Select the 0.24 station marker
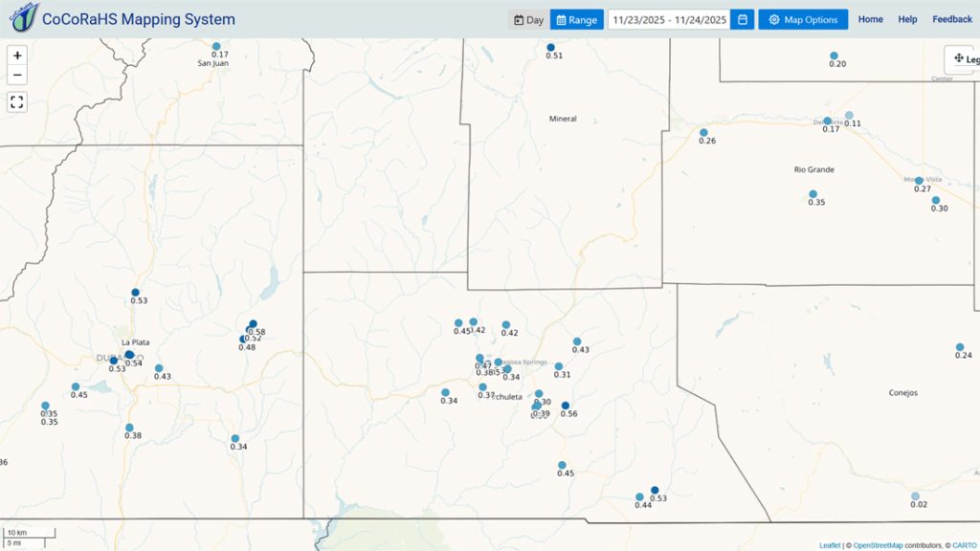Screen dimensions: 980x551 [960, 347]
